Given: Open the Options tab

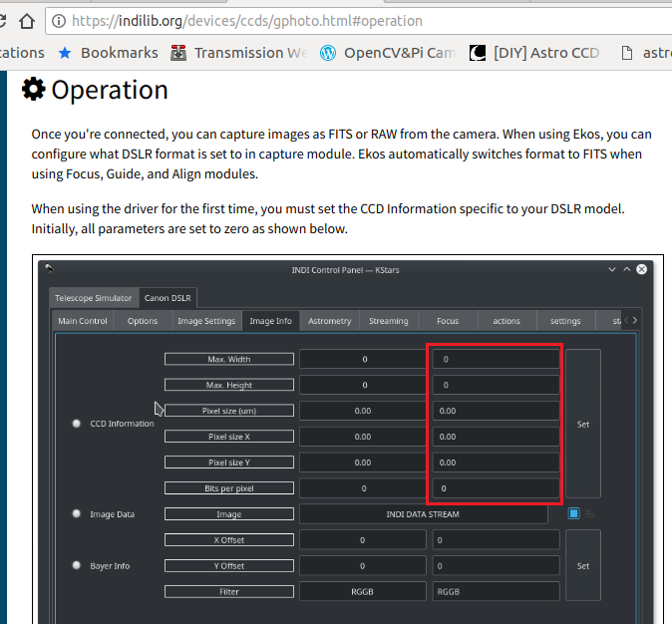Looking at the screenshot, I should point(143,321).
